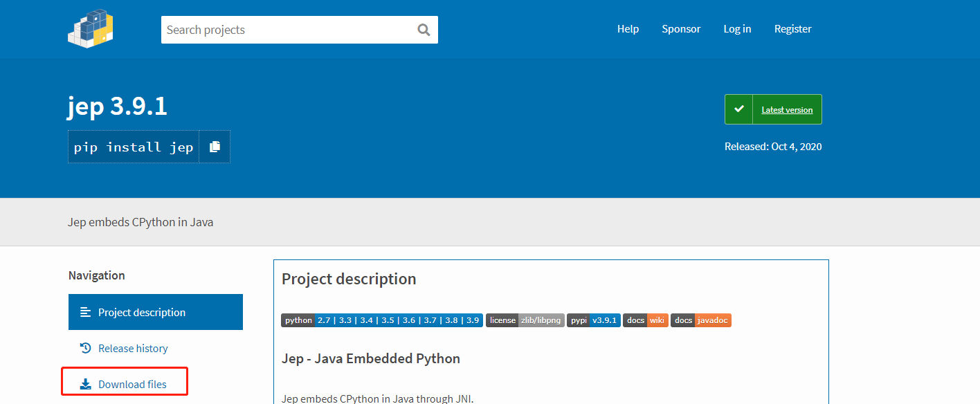
Task: Go to the Sponsor page
Action: coord(681,29)
